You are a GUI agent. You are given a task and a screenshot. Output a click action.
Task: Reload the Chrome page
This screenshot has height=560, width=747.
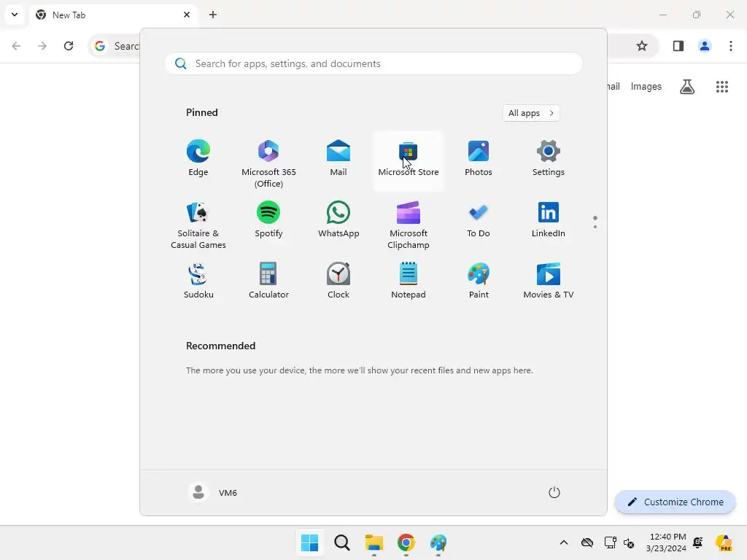(x=69, y=46)
